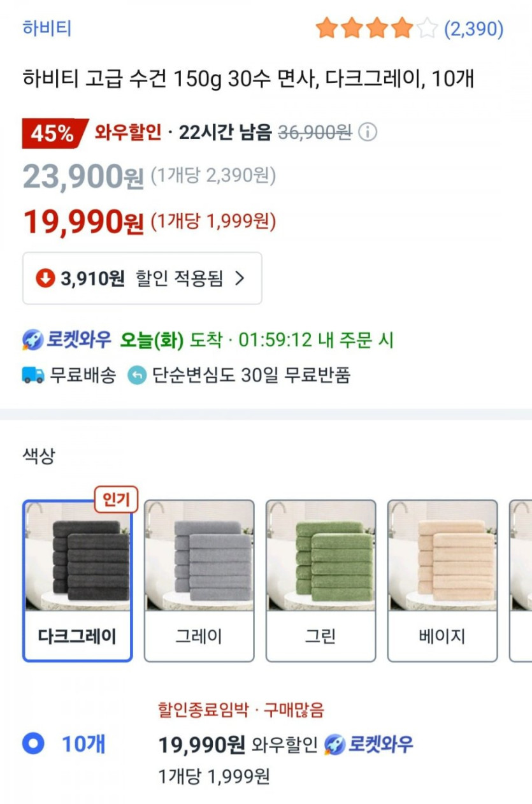Open the 2,390 reviews count link
Viewport: 532px width, 804px height.
tap(473, 29)
